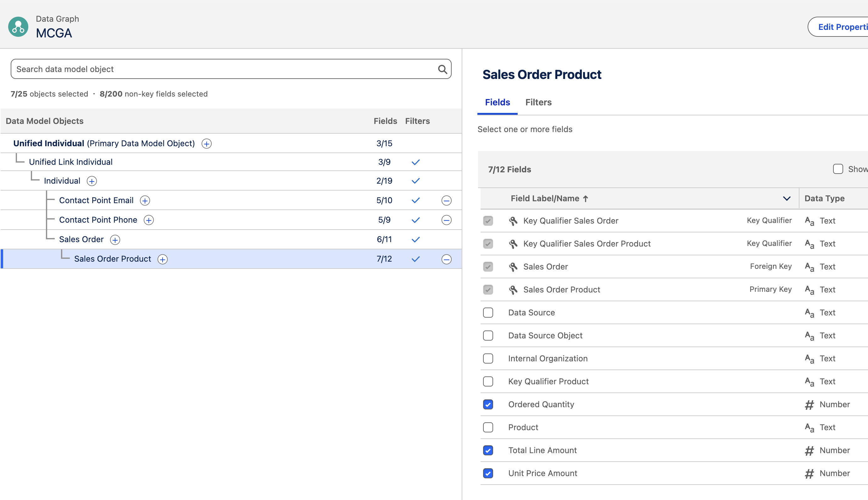The image size is (868, 500).
Task: Select the Fields tab
Action: click(497, 102)
